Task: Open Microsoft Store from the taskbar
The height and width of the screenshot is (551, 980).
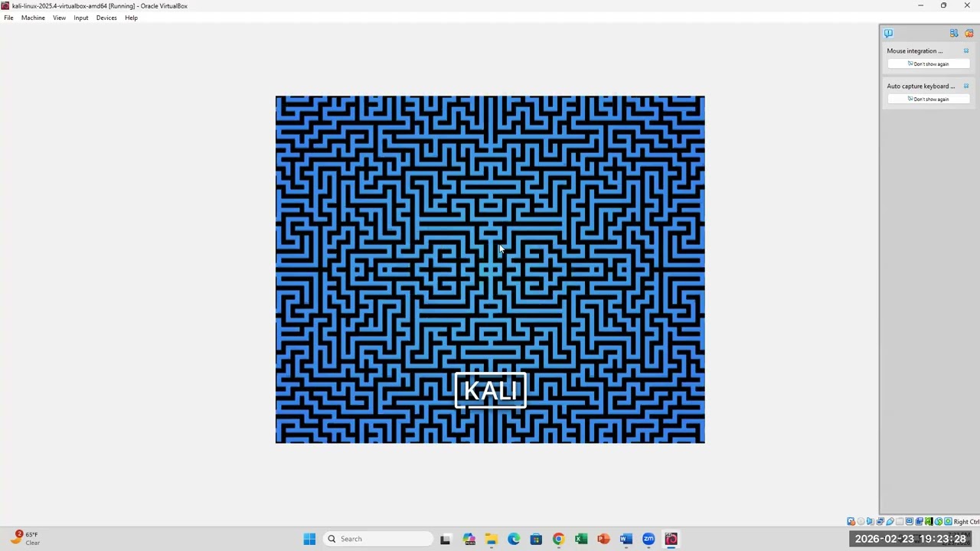Action: tap(536, 539)
